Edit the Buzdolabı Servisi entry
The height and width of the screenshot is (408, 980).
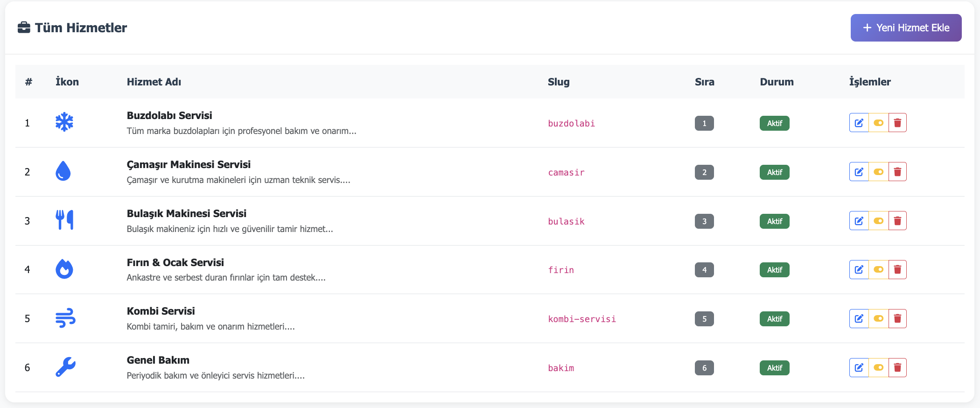click(859, 123)
